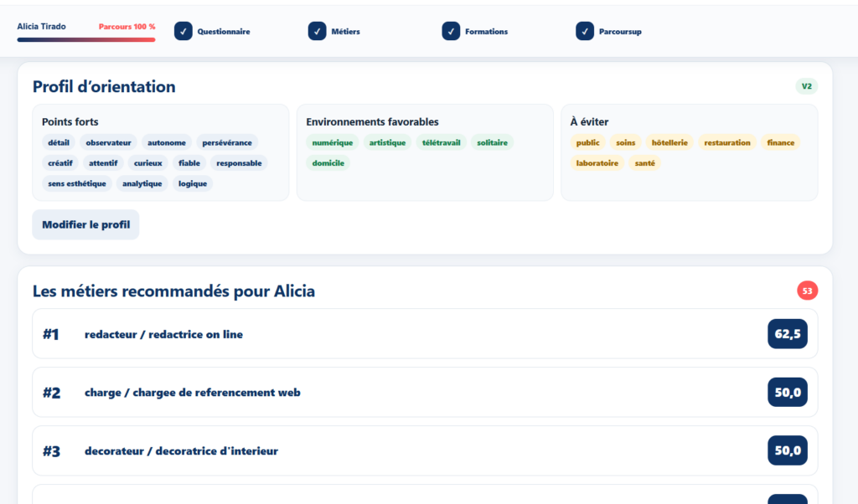
Task: Click the Environnements favorables heading
Action: [372, 122]
